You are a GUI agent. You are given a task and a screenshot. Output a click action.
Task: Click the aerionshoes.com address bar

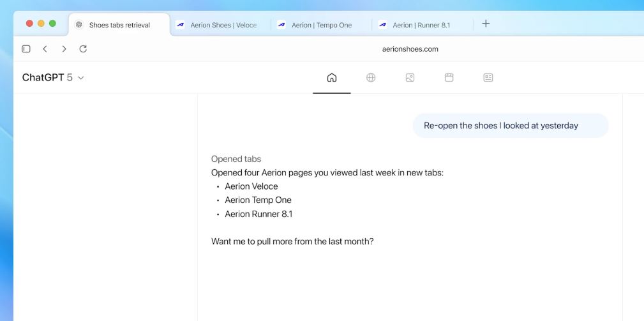click(410, 49)
